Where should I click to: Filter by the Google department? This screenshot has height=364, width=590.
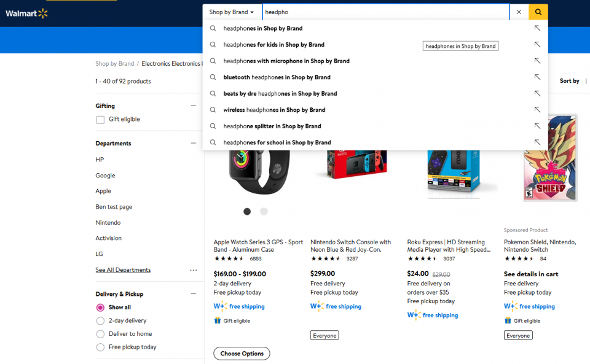pyautogui.click(x=105, y=176)
